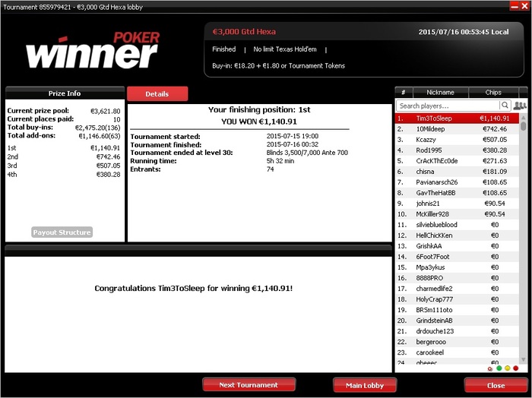Select player 6Foot7Foot in the list
The width and height of the screenshot is (532, 398).
(x=457, y=257)
